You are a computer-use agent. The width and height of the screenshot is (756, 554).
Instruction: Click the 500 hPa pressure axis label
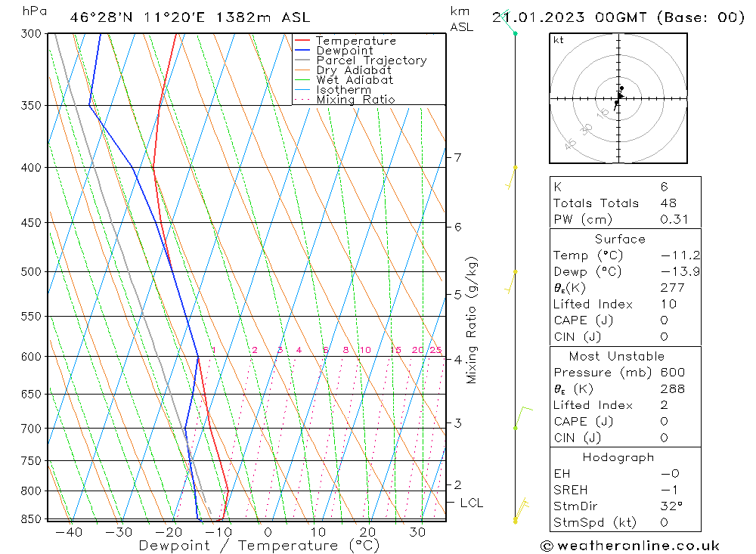click(x=31, y=272)
